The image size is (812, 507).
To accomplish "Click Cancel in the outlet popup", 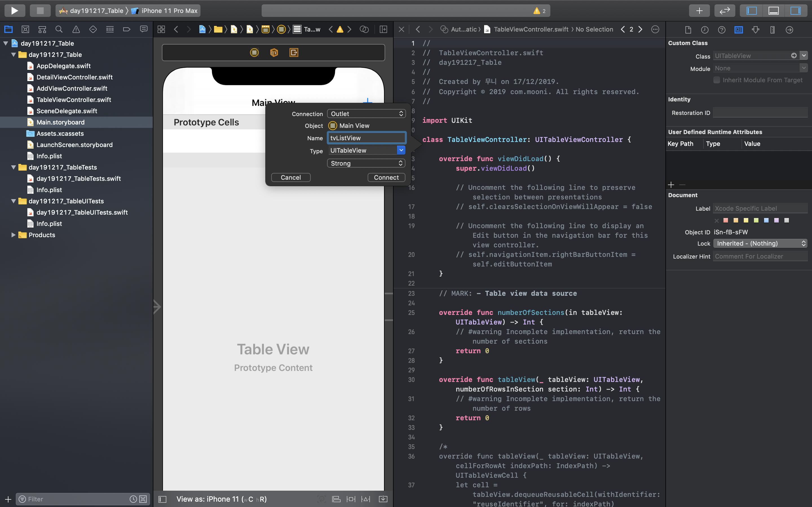I will point(291,177).
